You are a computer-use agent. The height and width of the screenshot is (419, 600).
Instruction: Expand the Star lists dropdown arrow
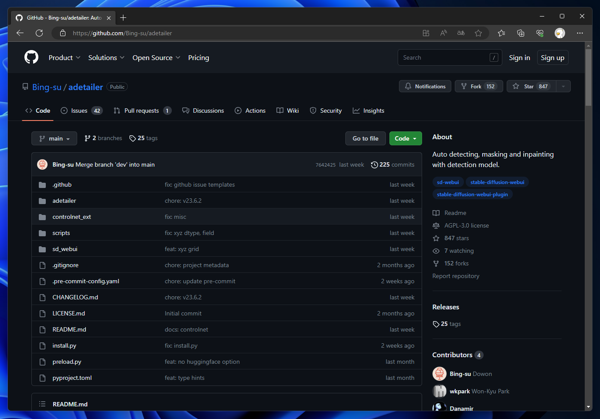click(563, 86)
